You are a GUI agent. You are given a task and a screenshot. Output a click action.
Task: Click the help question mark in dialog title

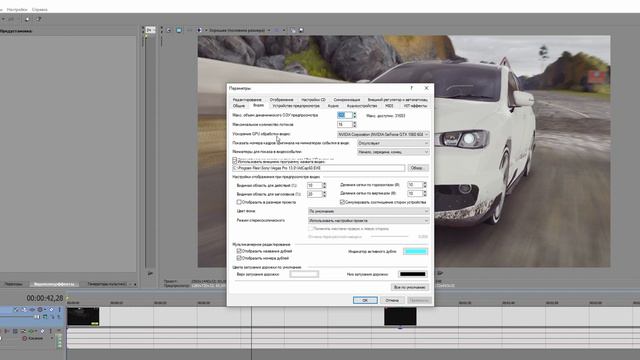click(x=411, y=88)
